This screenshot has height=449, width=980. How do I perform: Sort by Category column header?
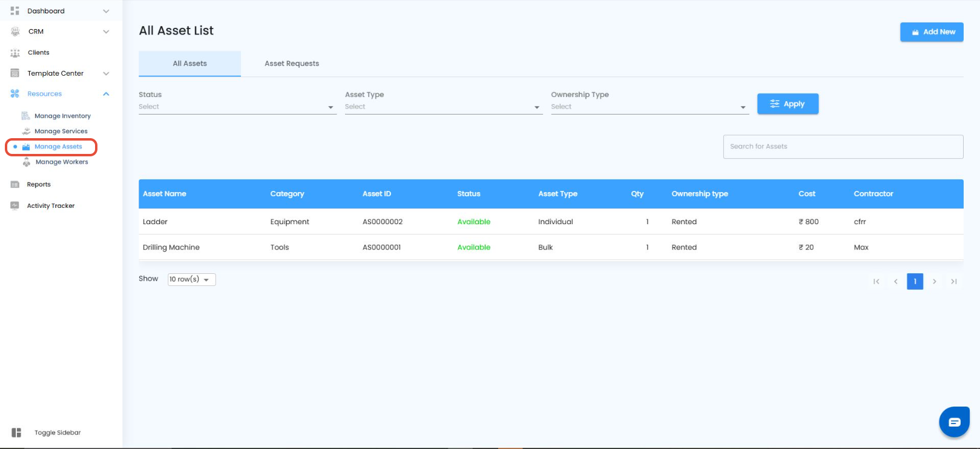[x=287, y=194]
